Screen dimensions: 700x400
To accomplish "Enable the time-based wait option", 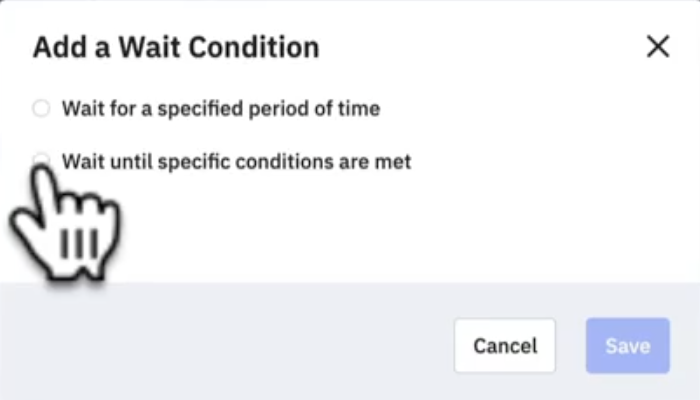I will click(41, 108).
